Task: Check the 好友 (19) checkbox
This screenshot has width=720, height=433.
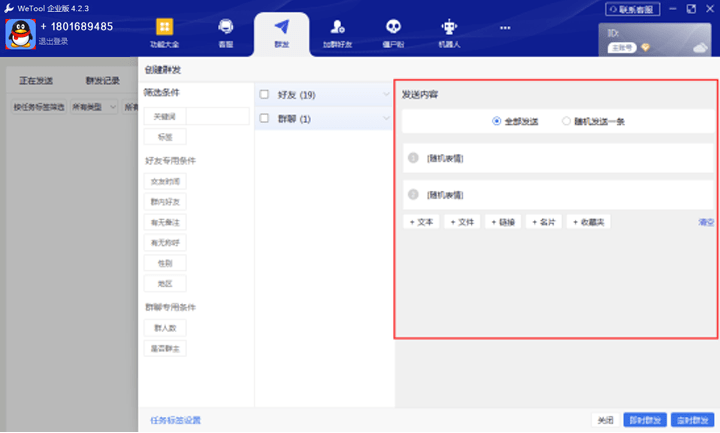Action: coord(264,94)
